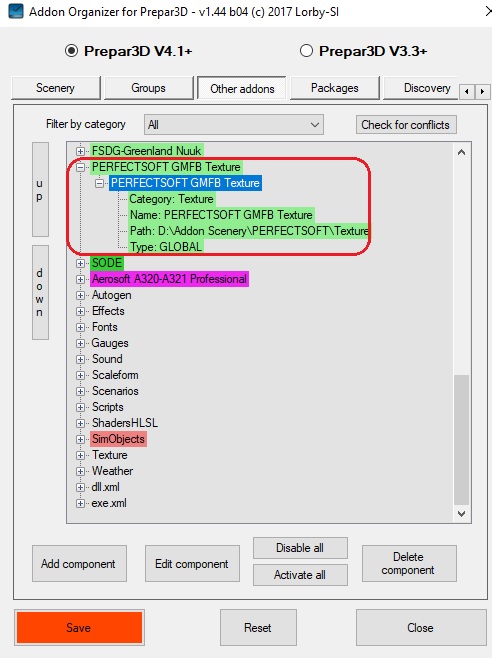Image resolution: width=492 pixels, height=658 pixels.
Task: Click the Reset button
Action: click(x=258, y=628)
